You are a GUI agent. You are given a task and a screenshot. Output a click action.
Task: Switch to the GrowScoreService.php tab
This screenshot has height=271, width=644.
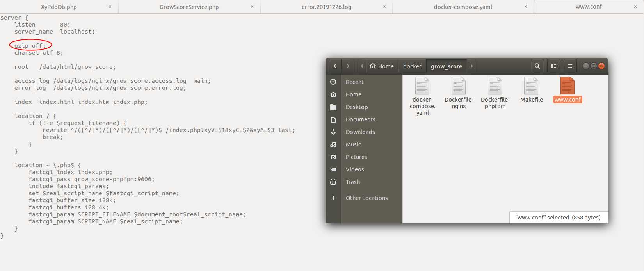[189, 7]
